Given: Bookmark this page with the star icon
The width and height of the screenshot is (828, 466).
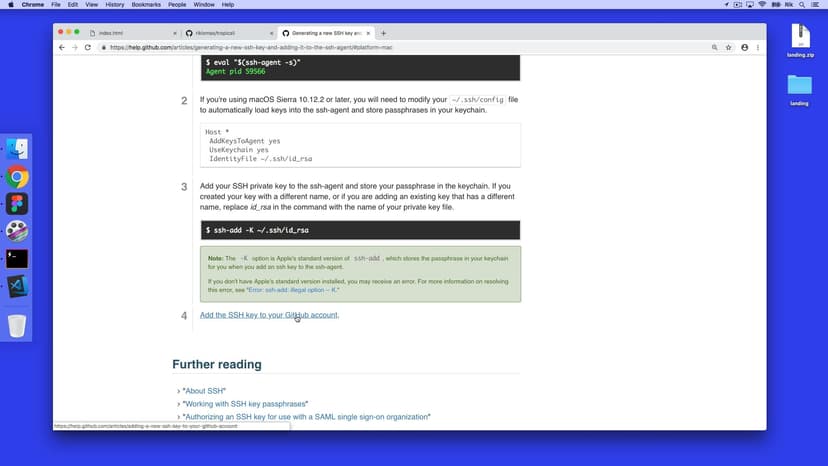Looking at the screenshot, I should click(728, 47).
